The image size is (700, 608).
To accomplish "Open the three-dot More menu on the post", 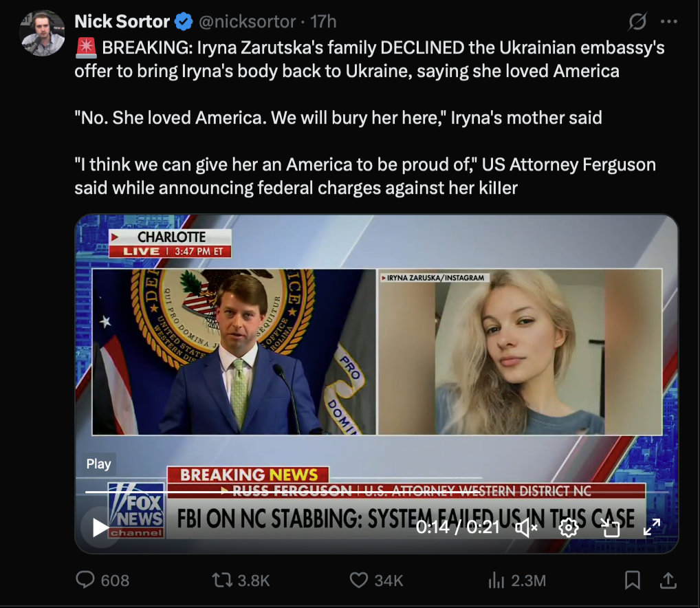I will point(669,22).
